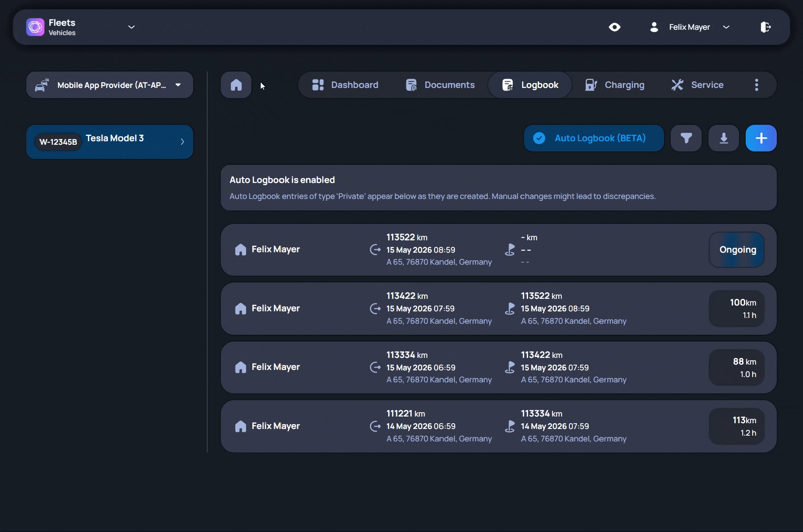
Task: Download the logbook export
Action: [x=724, y=138]
